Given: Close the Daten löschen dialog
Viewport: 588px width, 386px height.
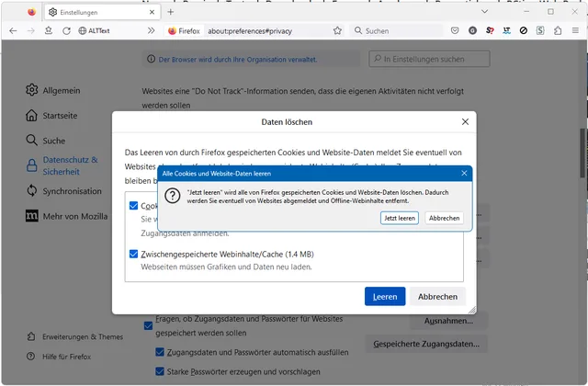Looking at the screenshot, I should [x=465, y=121].
